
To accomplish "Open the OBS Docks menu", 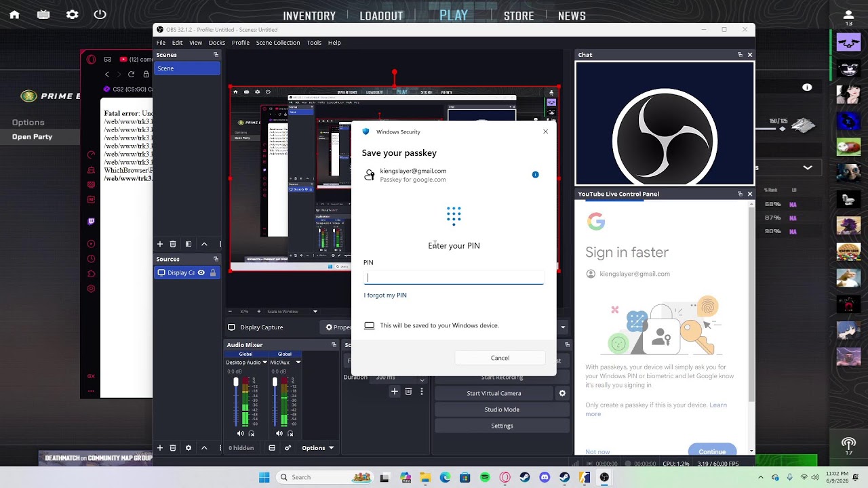I will (216, 43).
